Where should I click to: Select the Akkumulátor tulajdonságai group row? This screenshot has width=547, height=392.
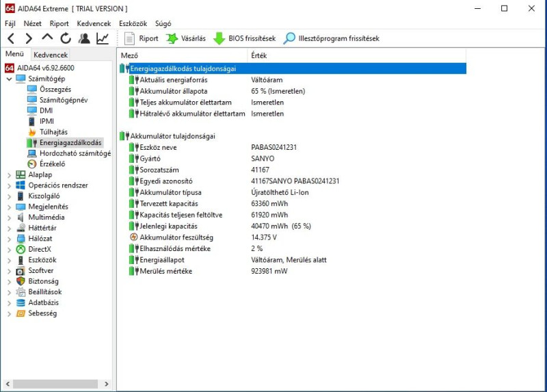(x=173, y=136)
